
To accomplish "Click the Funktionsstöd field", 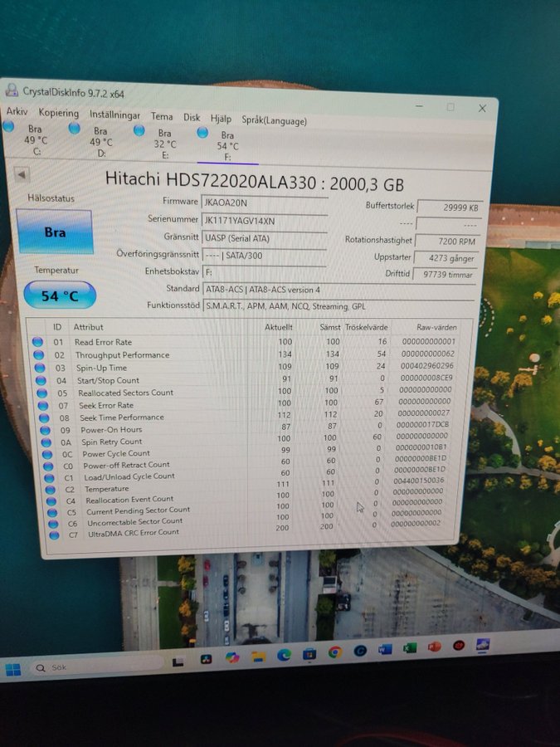I will pos(338,306).
